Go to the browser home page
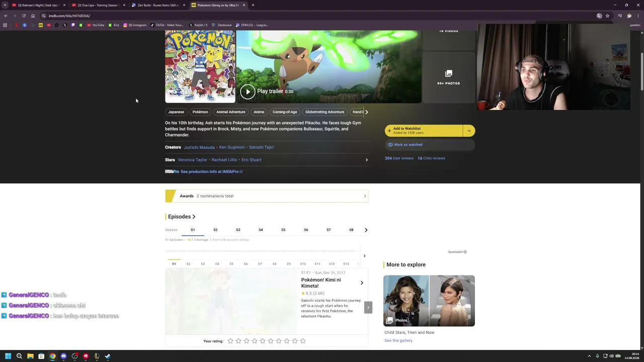Viewport: 644px width, 362px height. coord(33,16)
